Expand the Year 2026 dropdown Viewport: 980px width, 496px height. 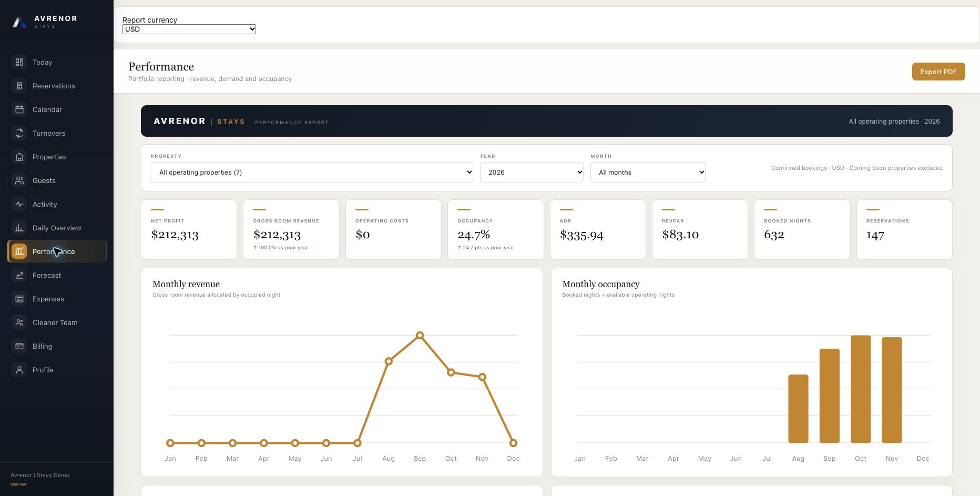[532, 172]
